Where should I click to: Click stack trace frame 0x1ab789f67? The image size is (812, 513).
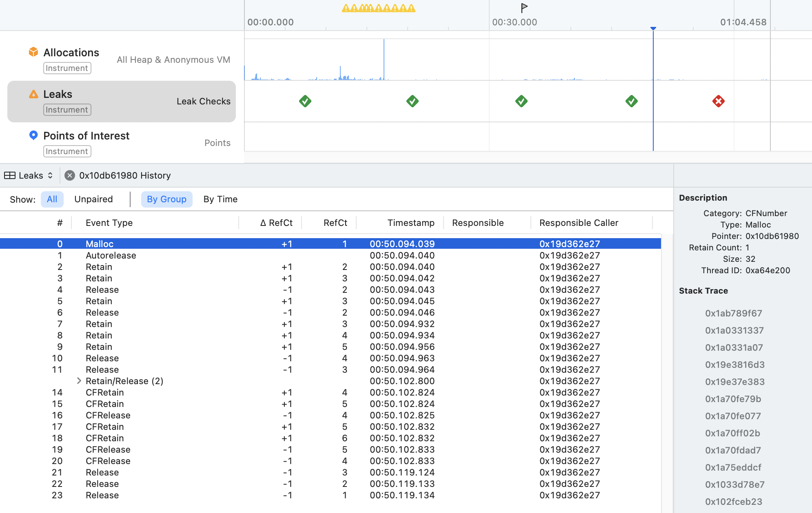click(733, 313)
